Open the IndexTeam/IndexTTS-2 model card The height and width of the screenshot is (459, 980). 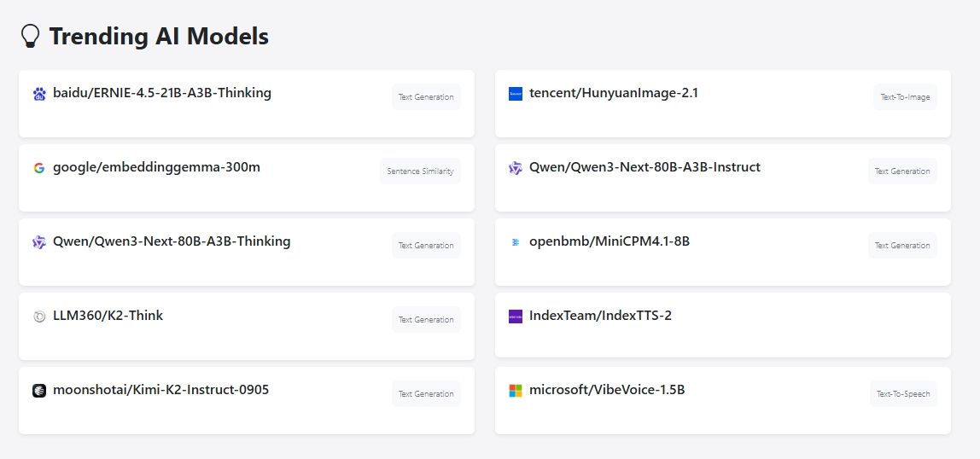pos(600,316)
